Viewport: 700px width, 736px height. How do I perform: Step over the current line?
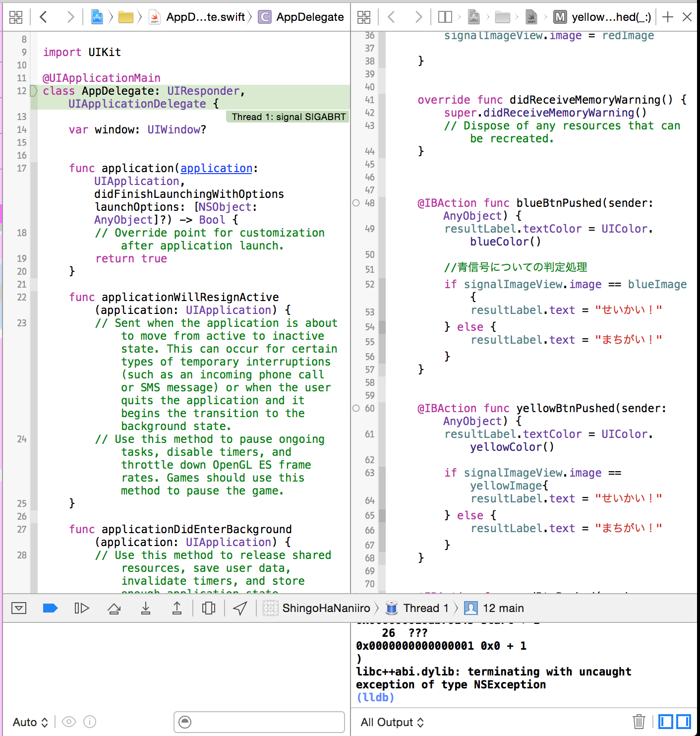(114, 608)
